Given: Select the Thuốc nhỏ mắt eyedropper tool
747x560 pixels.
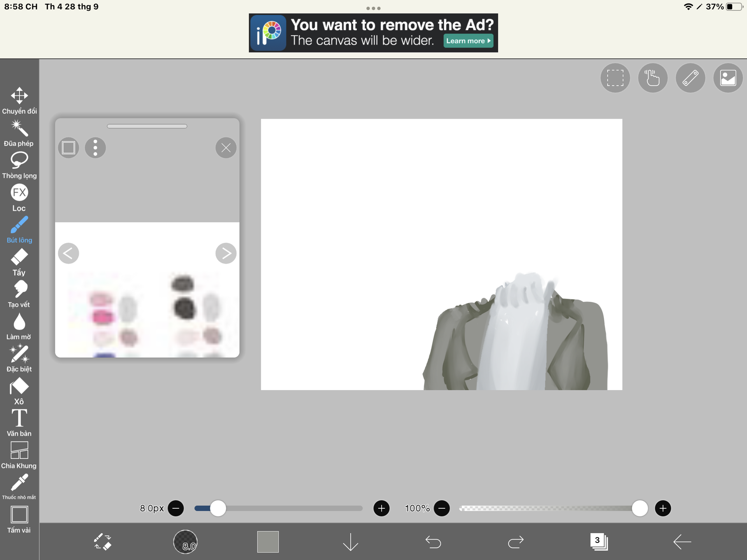Looking at the screenshot, I should [19, 487].
